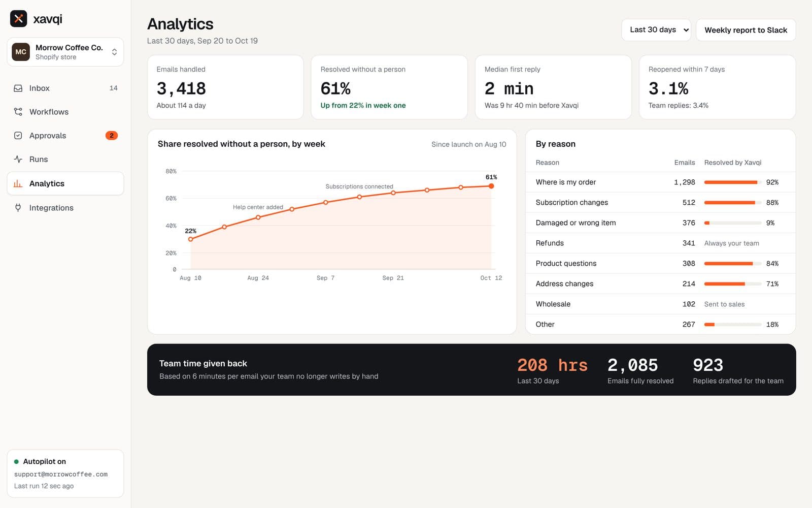Click the Damaged or wrong item progress bar
This screenshot has width=812, height=508.
click(x=733, y=223)
